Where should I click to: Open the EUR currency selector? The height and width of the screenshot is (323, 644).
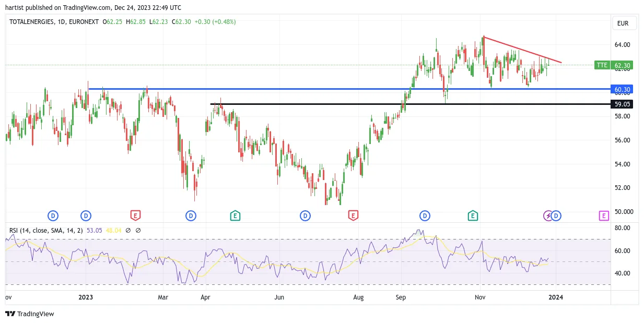[624, 23]
